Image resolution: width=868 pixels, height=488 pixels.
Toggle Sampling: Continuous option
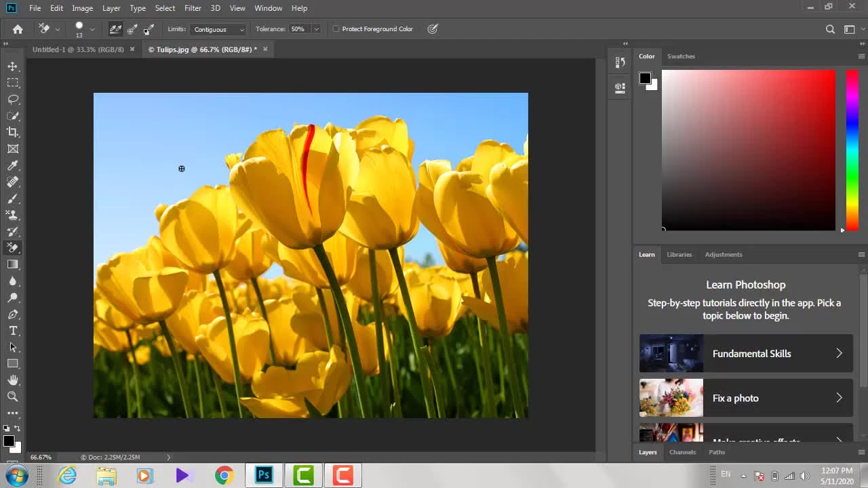click(x=115, y=29)
